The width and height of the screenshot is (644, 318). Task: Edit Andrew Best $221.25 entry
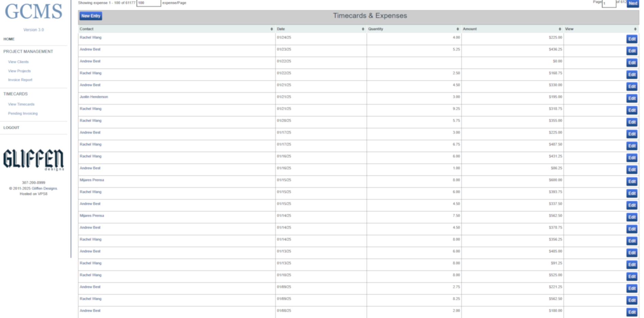pyautogui.click(x=632, y=288)
